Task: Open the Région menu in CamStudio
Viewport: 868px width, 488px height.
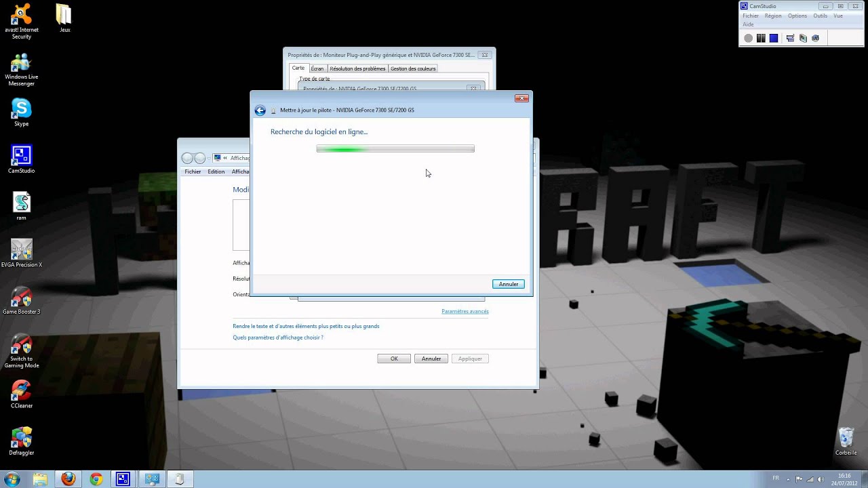Action: coord(773,16)
